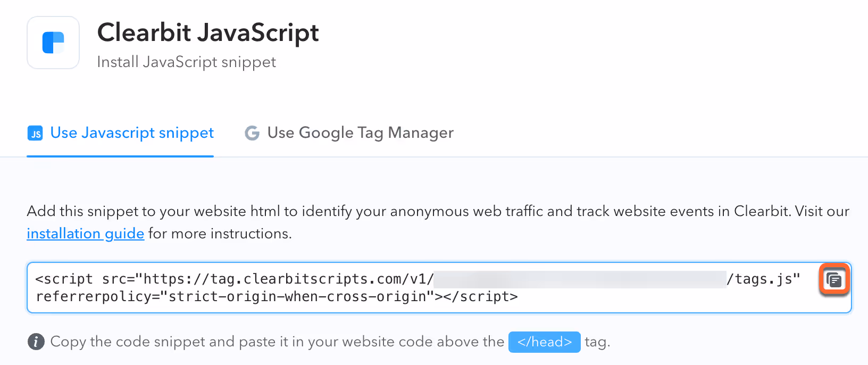Open the installation guide link
The image size is (868, 365).
[x=85, y=233]
